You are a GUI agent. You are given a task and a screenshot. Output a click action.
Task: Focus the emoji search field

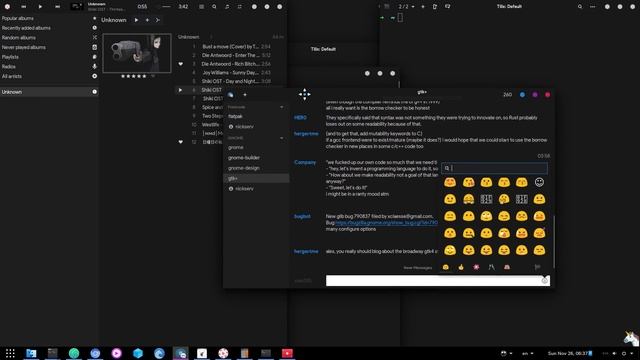(494, 168)
